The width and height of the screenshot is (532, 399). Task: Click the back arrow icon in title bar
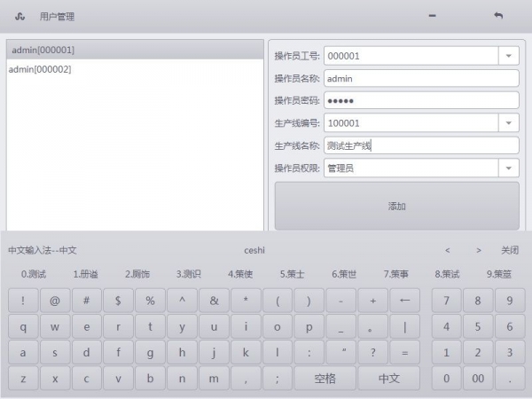click(498, 16)
